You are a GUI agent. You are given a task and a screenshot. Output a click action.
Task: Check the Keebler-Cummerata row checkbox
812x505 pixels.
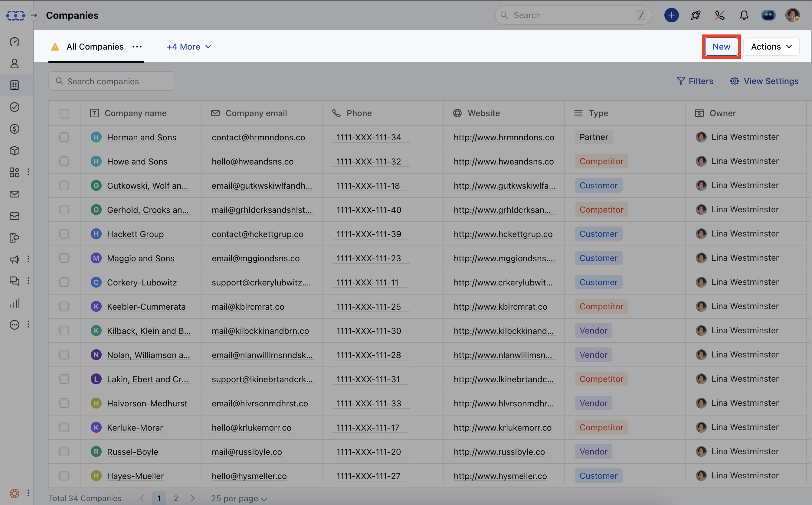click(x=64, y=306)
